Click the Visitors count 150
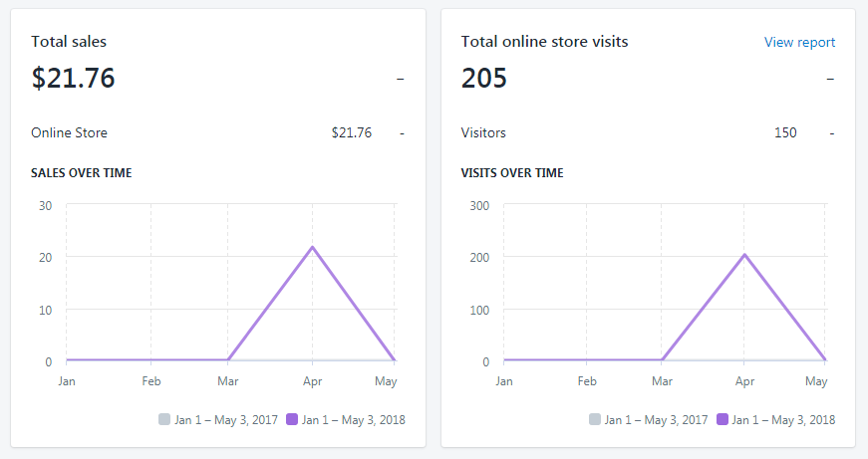The height and width of the screenshot is (459, 868). click(x=785, y=132)
